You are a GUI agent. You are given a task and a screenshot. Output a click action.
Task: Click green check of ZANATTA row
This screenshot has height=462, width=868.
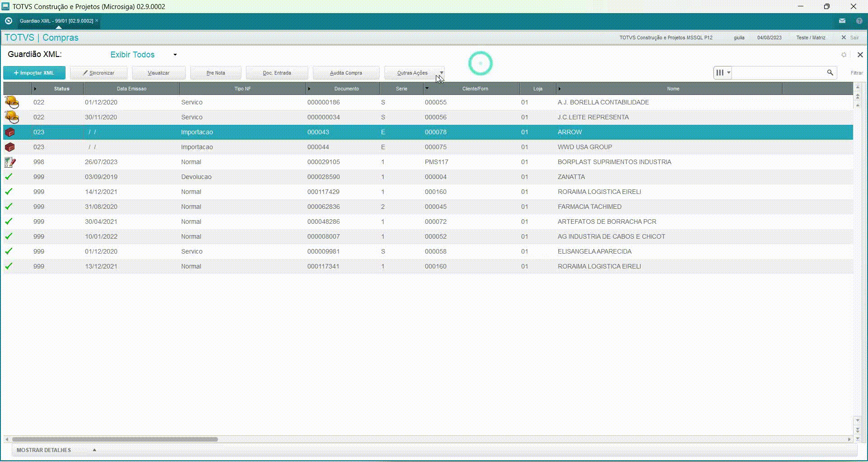pyautogui.click(x=9, y=177)
